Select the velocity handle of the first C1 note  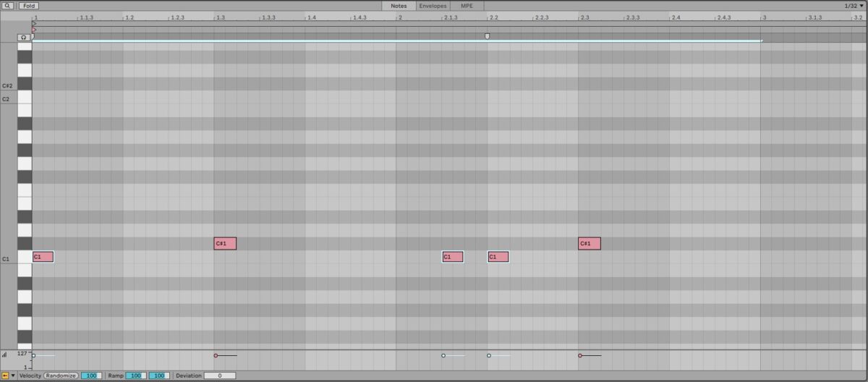click(33, 355)
